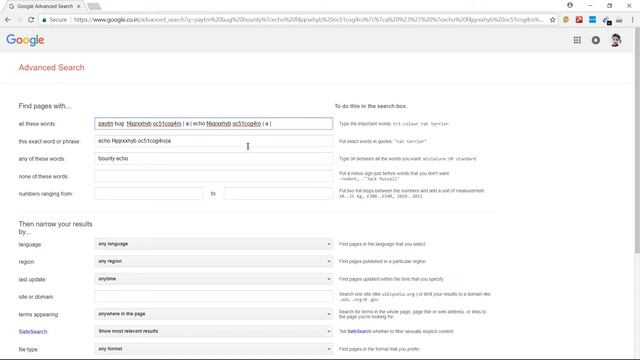Screen dimensions: 640x360
Task: Click the orange cookie extension icon
Action: [566, 20]
